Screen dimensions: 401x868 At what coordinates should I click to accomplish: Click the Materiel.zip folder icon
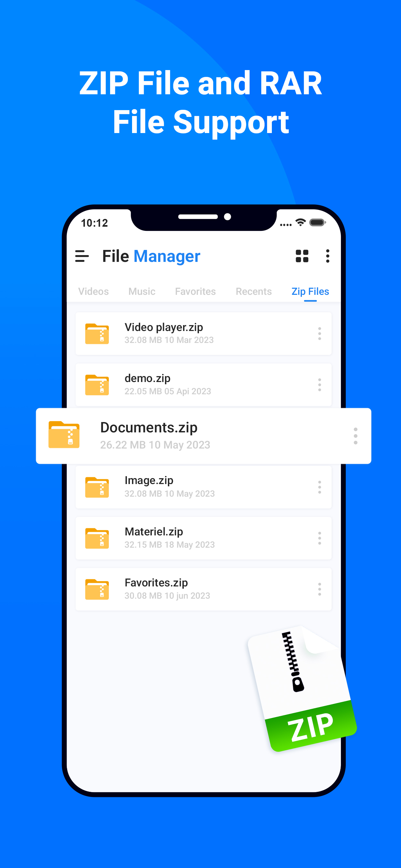(97, 538)
